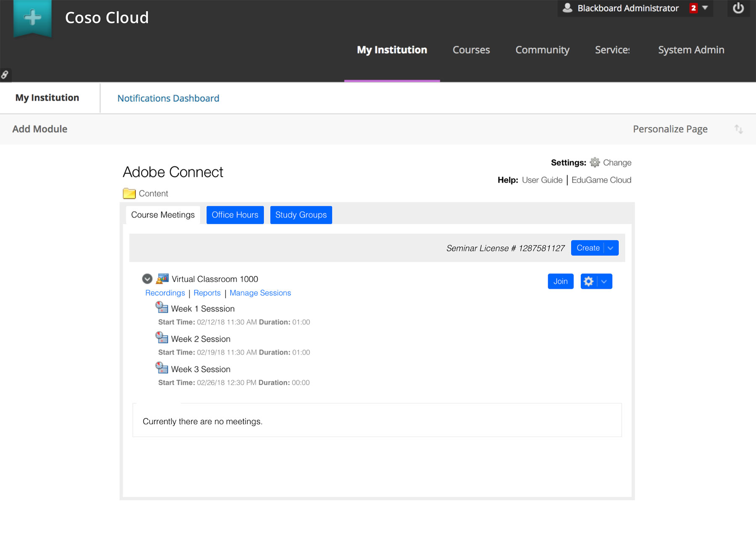Open the dropdown arrow beside the gear button
756x559 pixels.
coord(604,281)
